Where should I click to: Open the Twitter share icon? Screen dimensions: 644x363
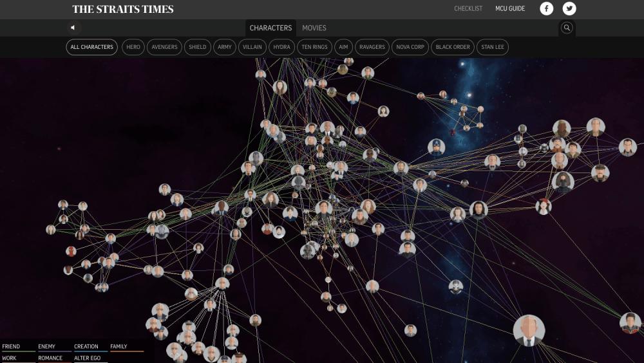[569, 8]
